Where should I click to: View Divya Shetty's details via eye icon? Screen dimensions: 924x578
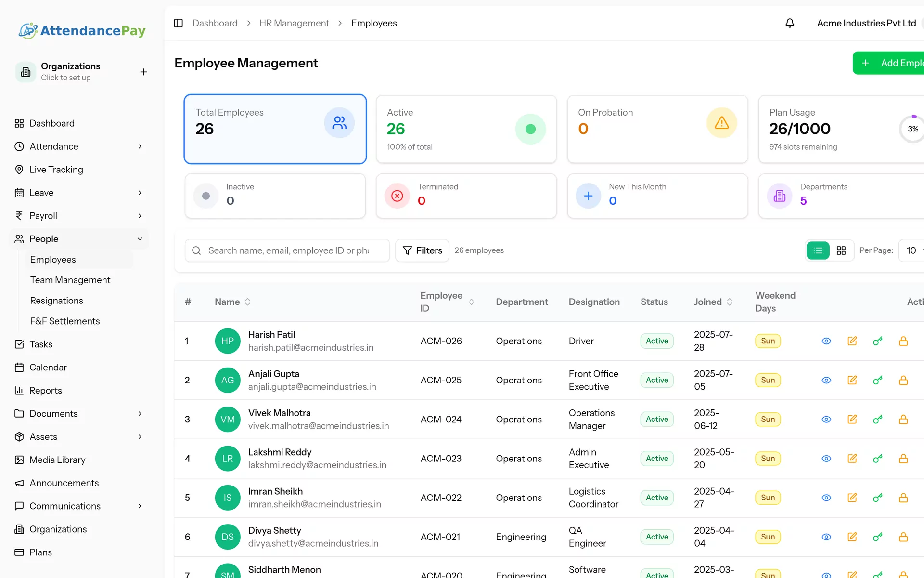(826, 537)
